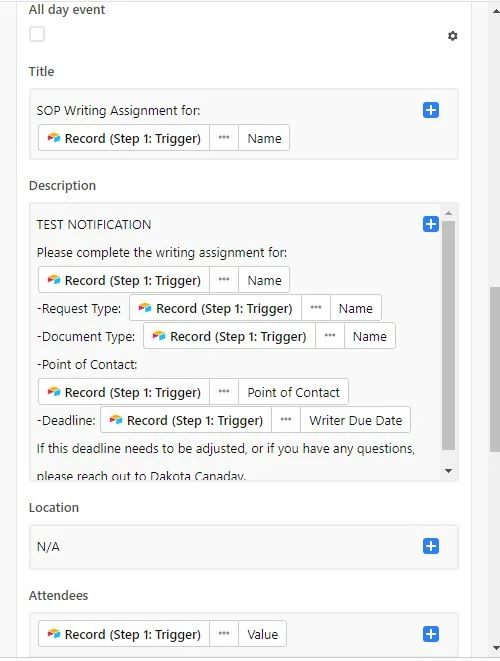Click the blue plus button in the Attendees field
The height and width of the screenshot is (661, 500).
[x=430, y=634]
